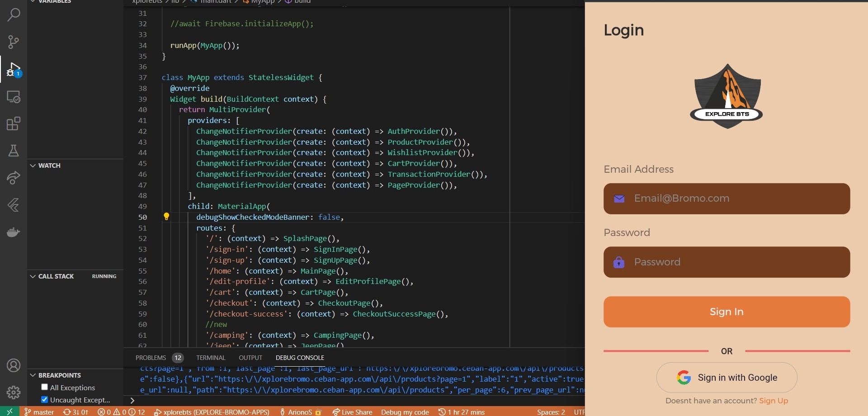Disable Uncaught Exceptions breakpoint checkbox

pyautogui.click(x=44, y=399)
